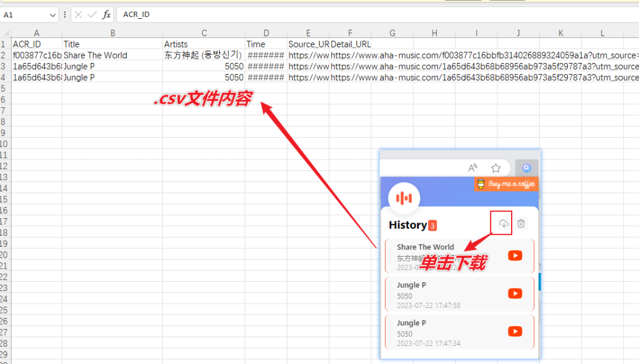The height and width of the screenshot is (364, 639).
Task: Play the Share The World recognition result
Action: point(514,255)
